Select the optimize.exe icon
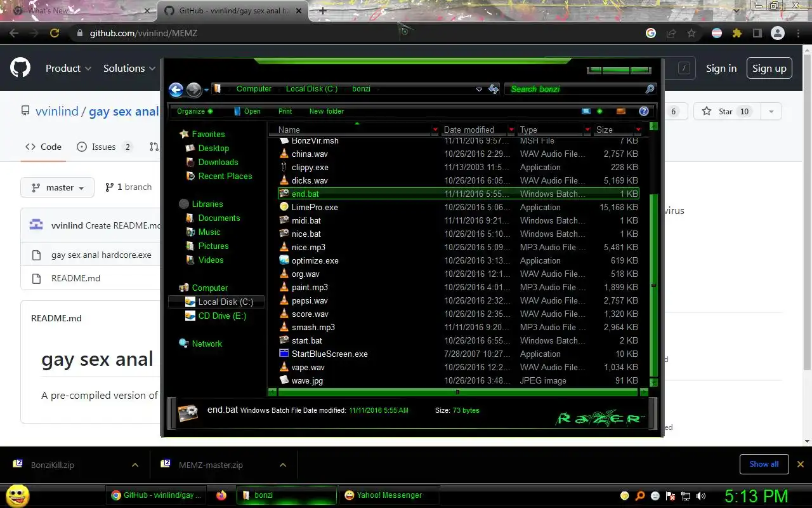812x508 pixels. (x=284, y=260)
